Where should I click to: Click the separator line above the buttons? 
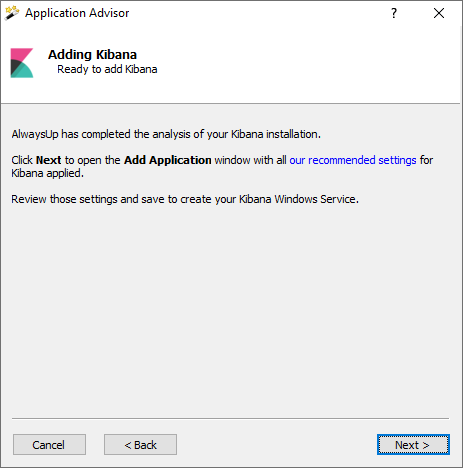(x=230, y=418)
